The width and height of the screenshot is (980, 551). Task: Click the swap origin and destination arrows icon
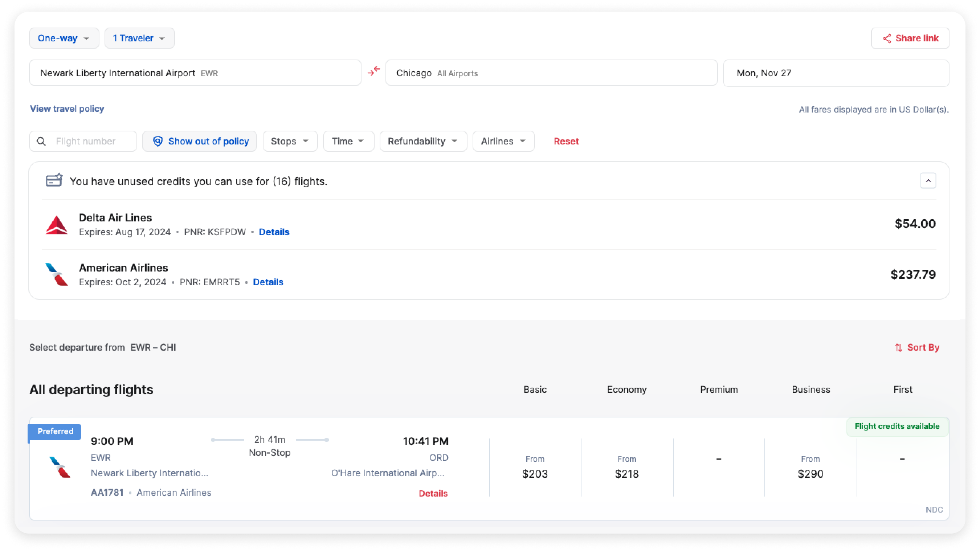click(373, 71)
